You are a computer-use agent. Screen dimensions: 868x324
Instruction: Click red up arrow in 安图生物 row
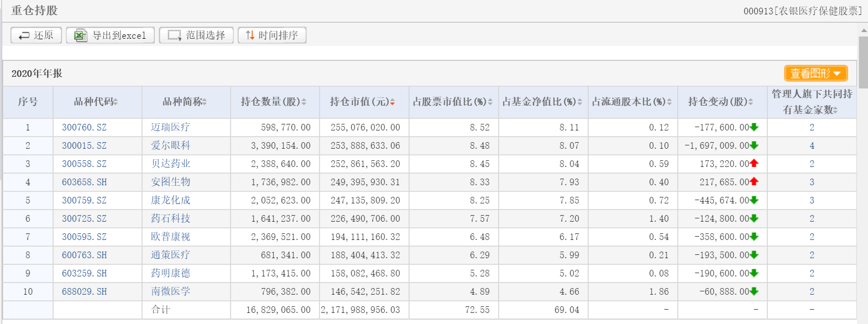point(754,182)
